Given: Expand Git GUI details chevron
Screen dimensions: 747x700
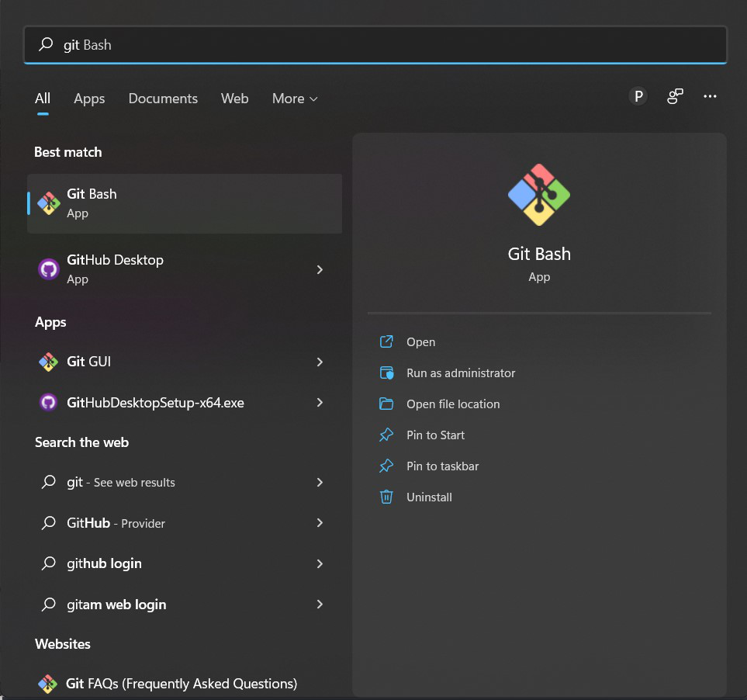Looking at the screenshot, I should [320, 362].
